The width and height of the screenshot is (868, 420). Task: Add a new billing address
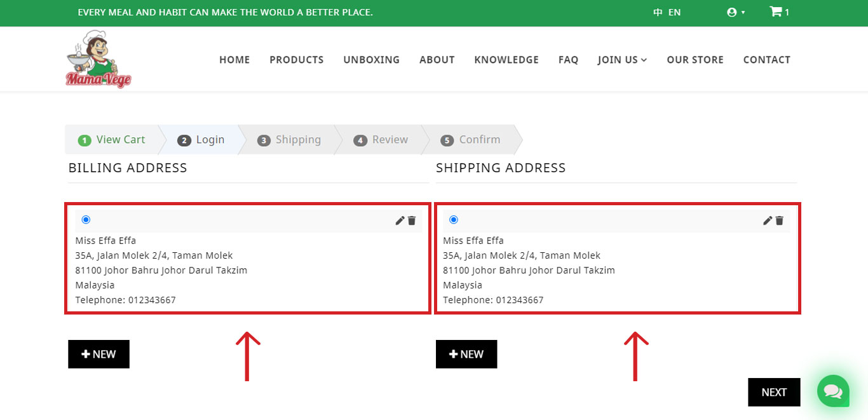(98, 354)
